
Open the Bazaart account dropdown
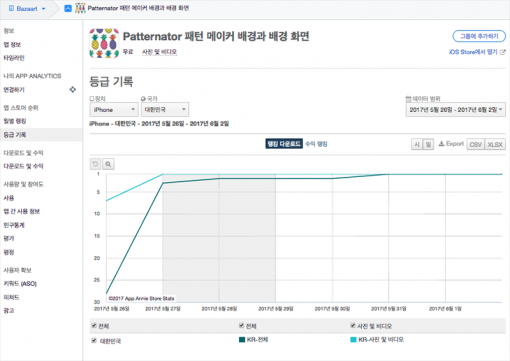[27, 9]
